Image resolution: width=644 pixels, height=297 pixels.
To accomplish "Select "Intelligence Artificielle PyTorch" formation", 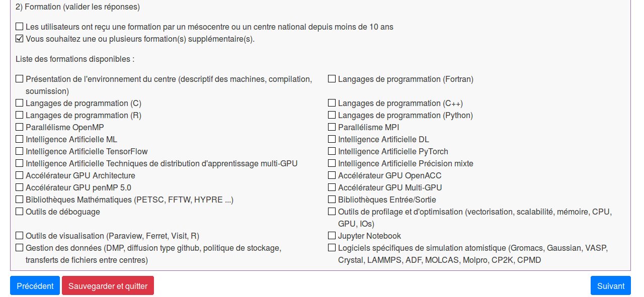I will 332,150.
